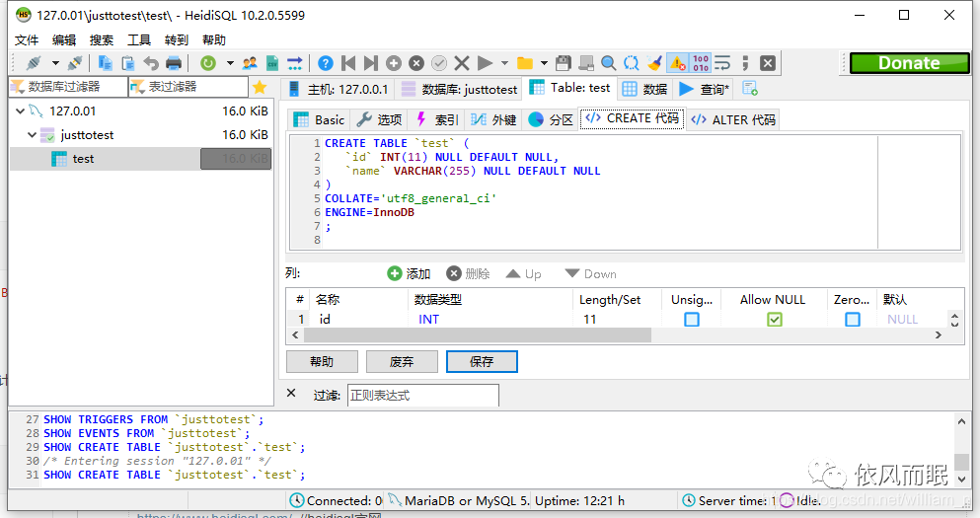Click the insert row plus toolbar icon
The width and height of the screenshot is (980, 518).
(x=394, y=63)
